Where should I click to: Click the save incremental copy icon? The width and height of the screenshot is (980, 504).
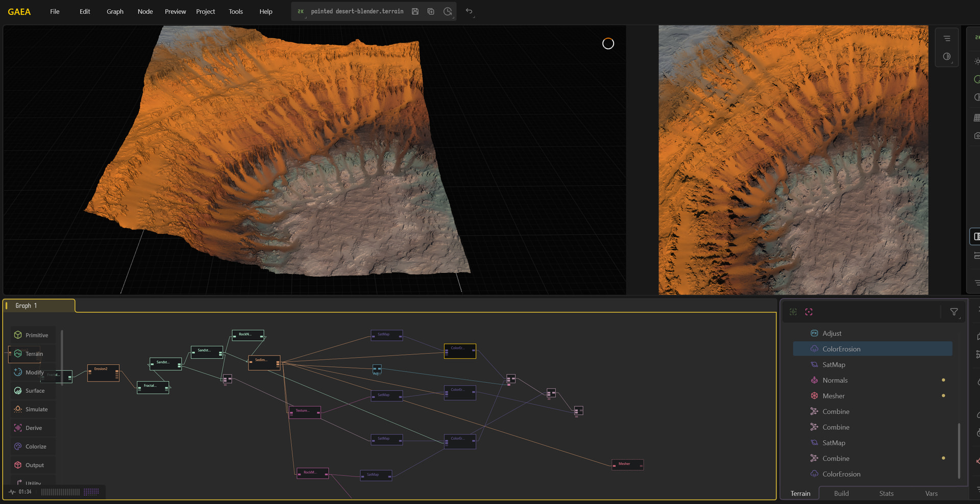click(431, 11)
